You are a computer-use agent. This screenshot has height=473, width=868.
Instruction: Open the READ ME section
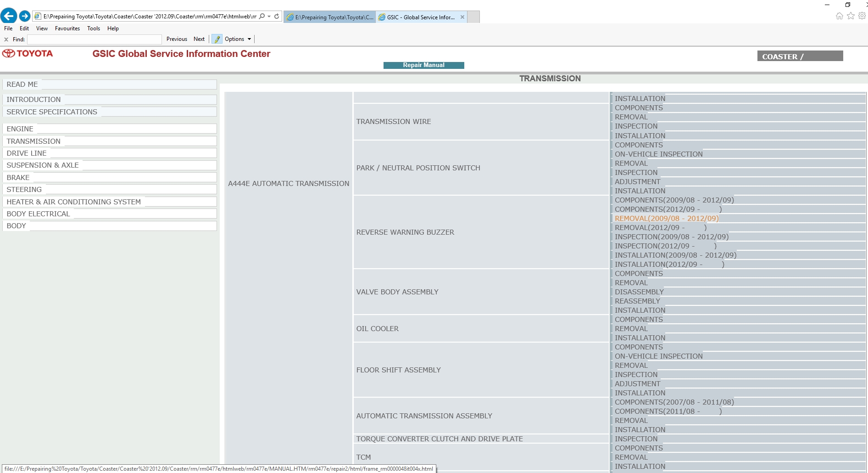pyautogui.click(x=110, y=84)
